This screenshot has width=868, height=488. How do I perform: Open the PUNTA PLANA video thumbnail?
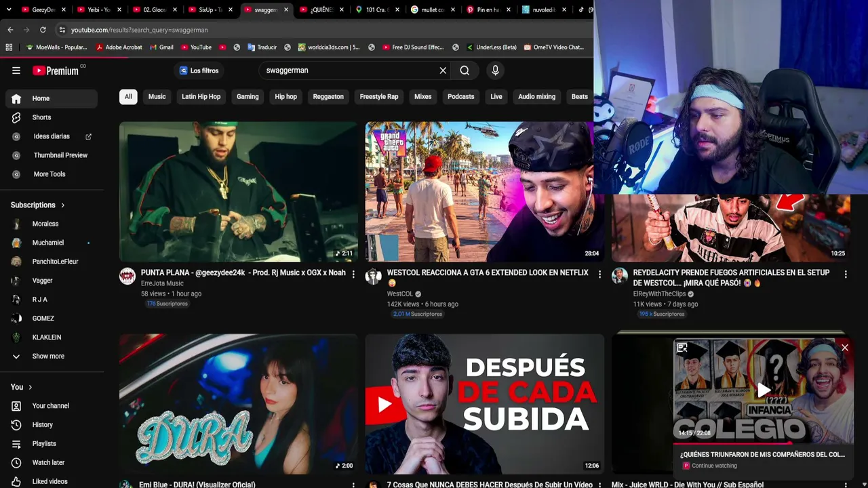[238, 192]
